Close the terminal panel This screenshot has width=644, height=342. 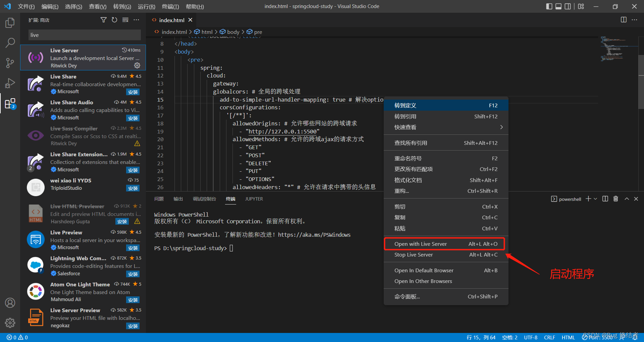click(x=636, y=199)
